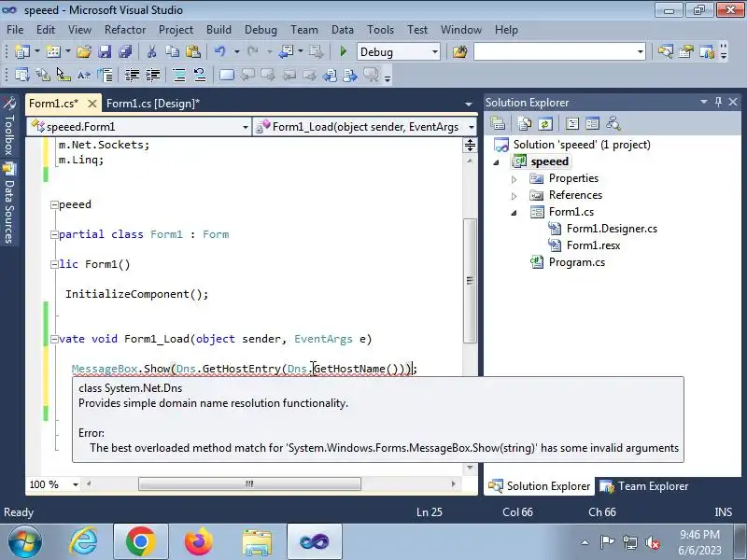Start debugging with green play arrow
This screenshot has width=747, height=560.
[x=343, y=51]
